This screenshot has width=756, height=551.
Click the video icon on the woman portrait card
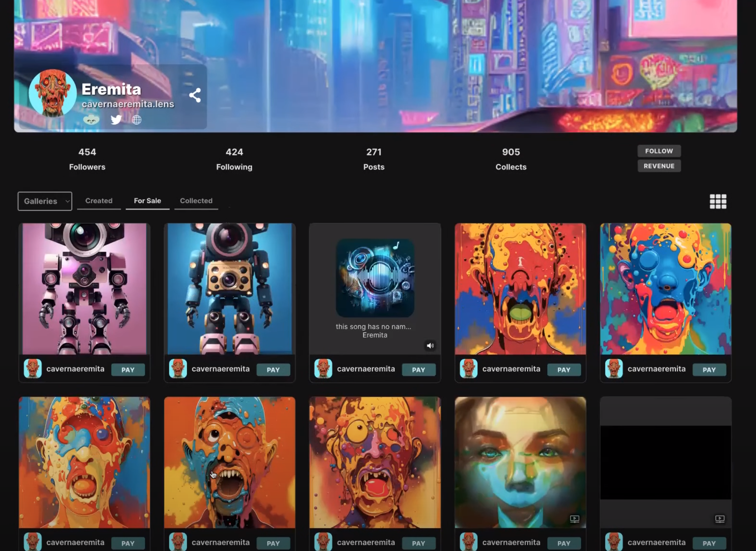(x=574, y=519)
